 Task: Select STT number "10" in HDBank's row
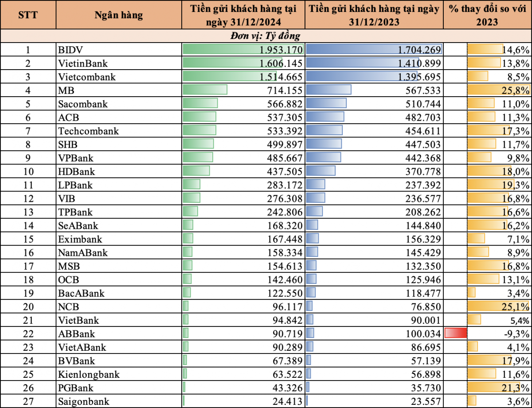[x=28, y=171]
